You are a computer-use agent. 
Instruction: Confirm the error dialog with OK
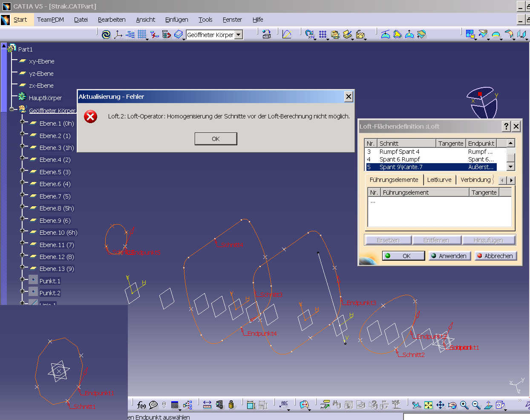[216, 139]
